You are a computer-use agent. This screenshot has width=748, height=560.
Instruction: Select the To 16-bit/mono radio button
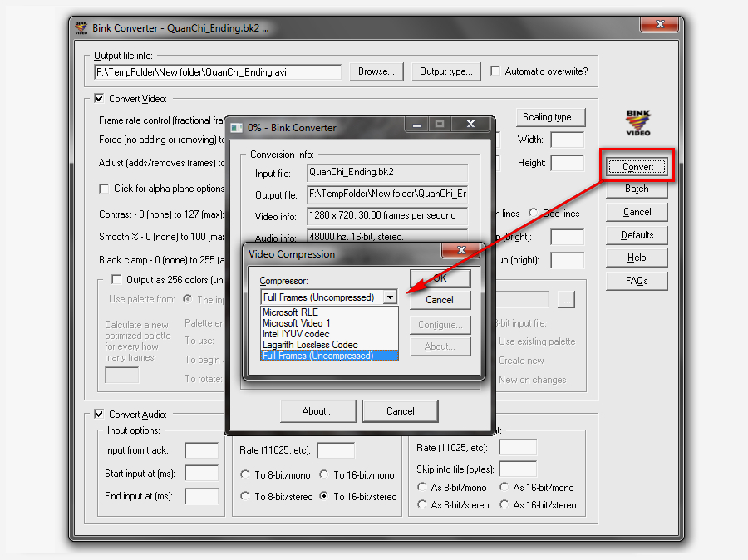click(x=324, y=474)
